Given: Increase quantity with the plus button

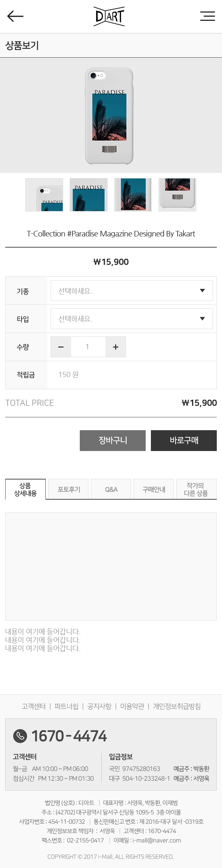Looking at the screenshot, I should (x=116, y=347).
